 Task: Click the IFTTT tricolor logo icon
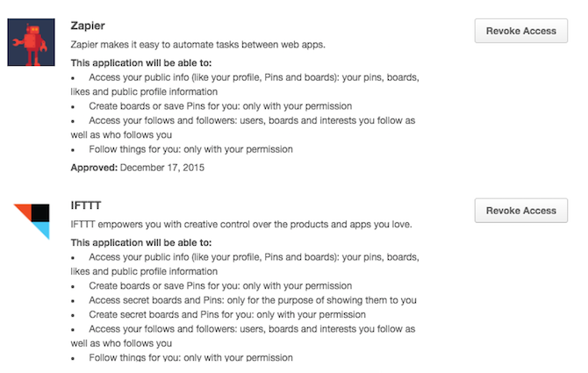click(x=32, y=221)
